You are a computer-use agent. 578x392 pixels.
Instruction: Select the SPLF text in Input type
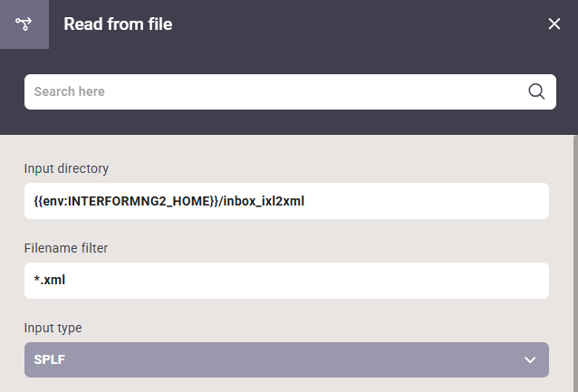click(x=50, y=359)
